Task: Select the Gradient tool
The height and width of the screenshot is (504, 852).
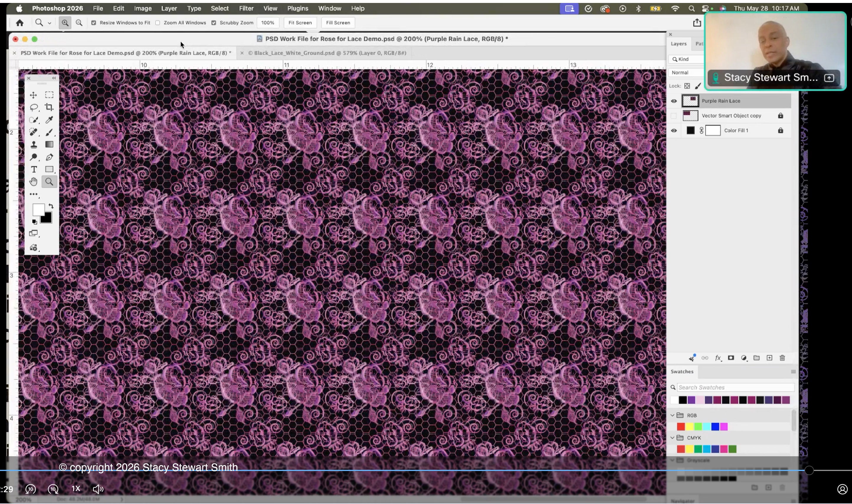Action: 49,145
